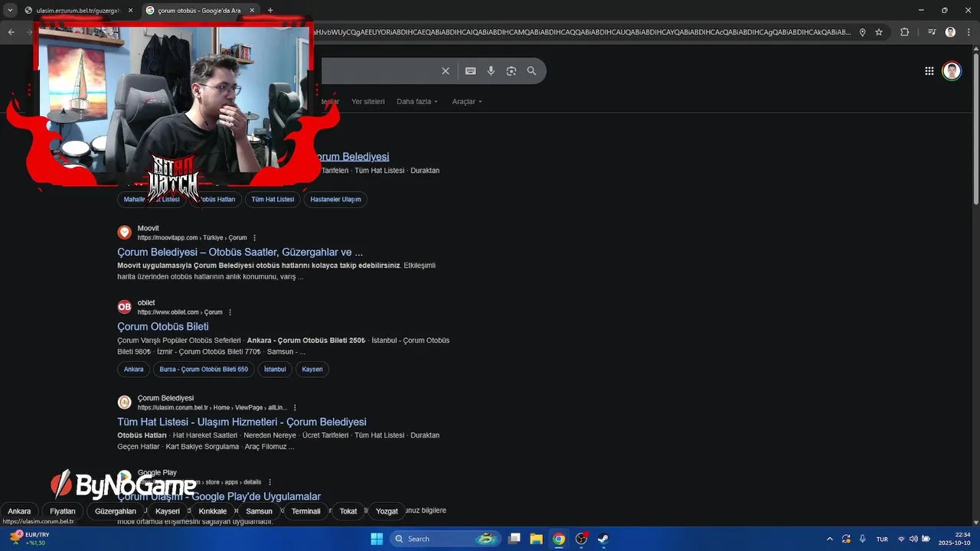Click the Ankara chip under obilet result

click(133, 370)
